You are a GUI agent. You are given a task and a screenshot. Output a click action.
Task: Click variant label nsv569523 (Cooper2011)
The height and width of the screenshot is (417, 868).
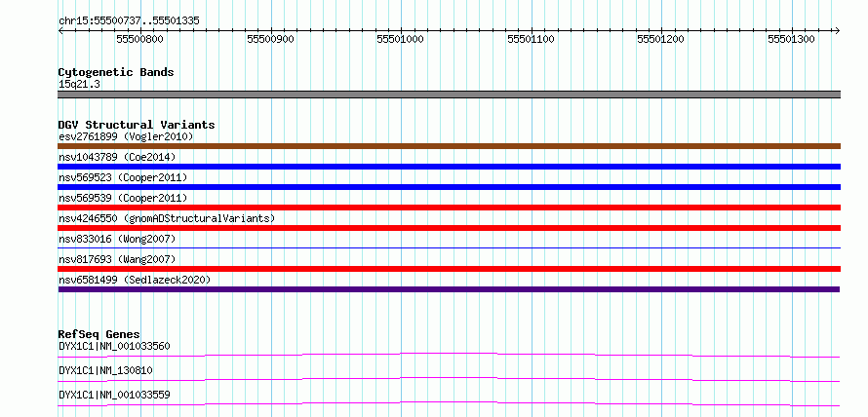pos(123,177)
